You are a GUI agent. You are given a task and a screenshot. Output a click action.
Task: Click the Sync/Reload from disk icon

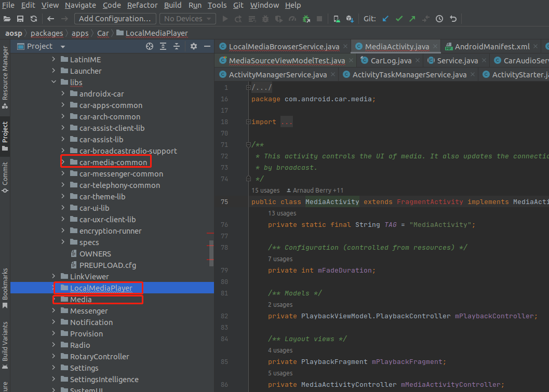point(34,19)
